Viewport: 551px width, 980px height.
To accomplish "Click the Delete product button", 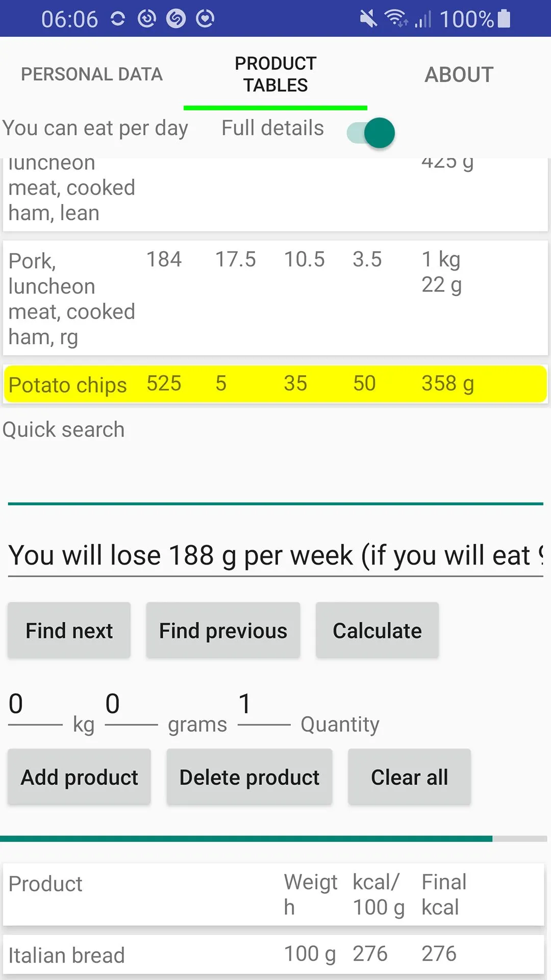I will click(x=249, y=777).
